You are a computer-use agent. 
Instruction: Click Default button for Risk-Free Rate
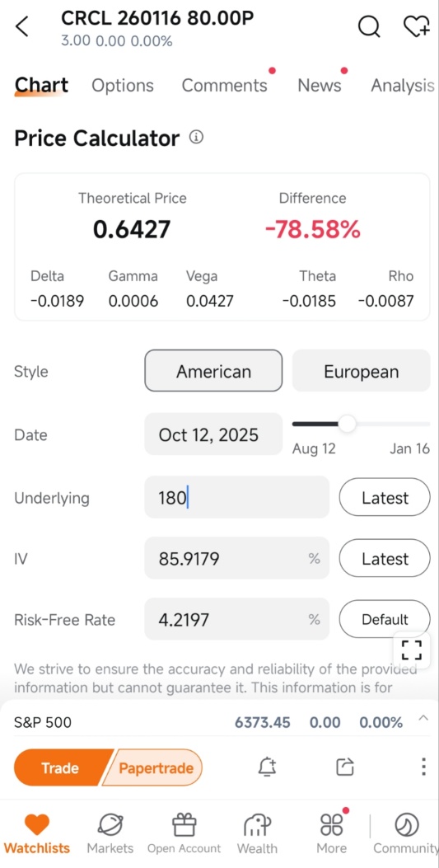pyautogui.click(x=385, y=619)
